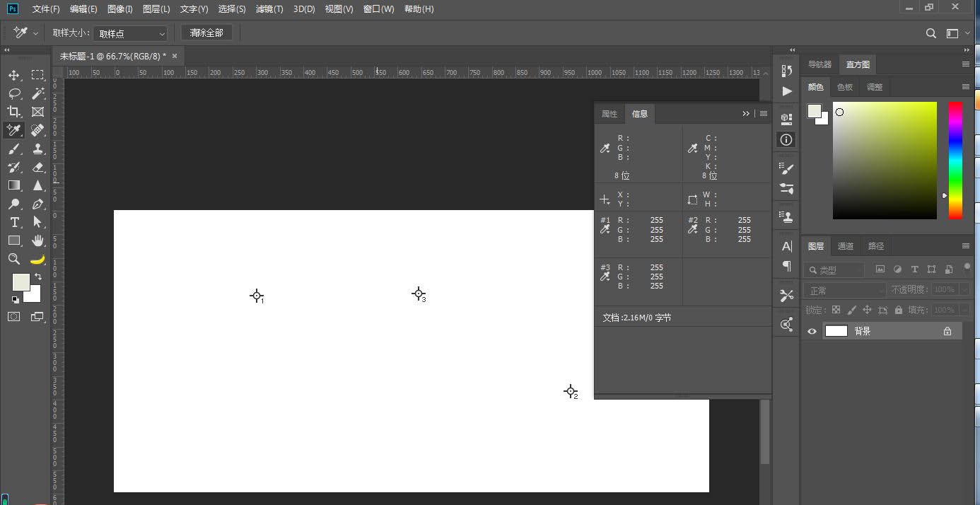Open the Paragraph panel icon
This screenshot has height=505, width=980.
click(x=787, y=266)
